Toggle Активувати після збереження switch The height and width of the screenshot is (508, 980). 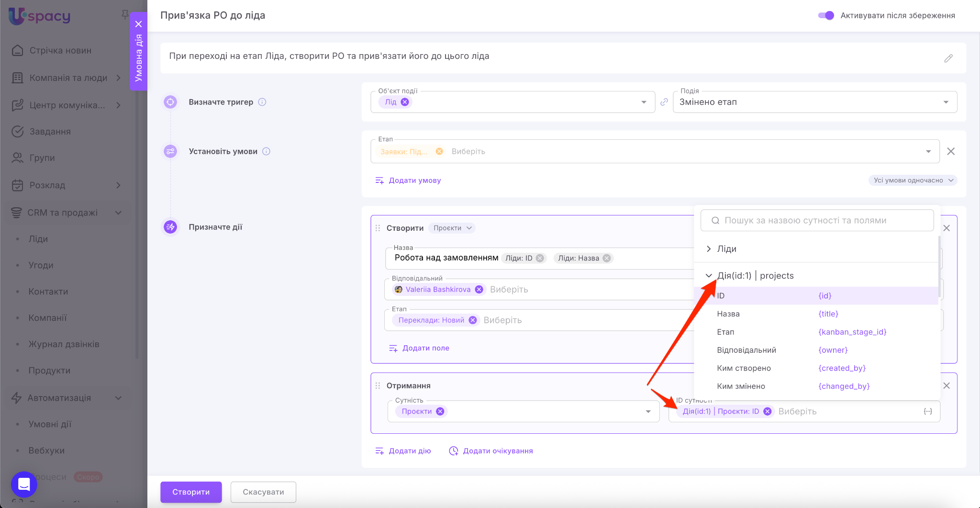pos(826,15)
